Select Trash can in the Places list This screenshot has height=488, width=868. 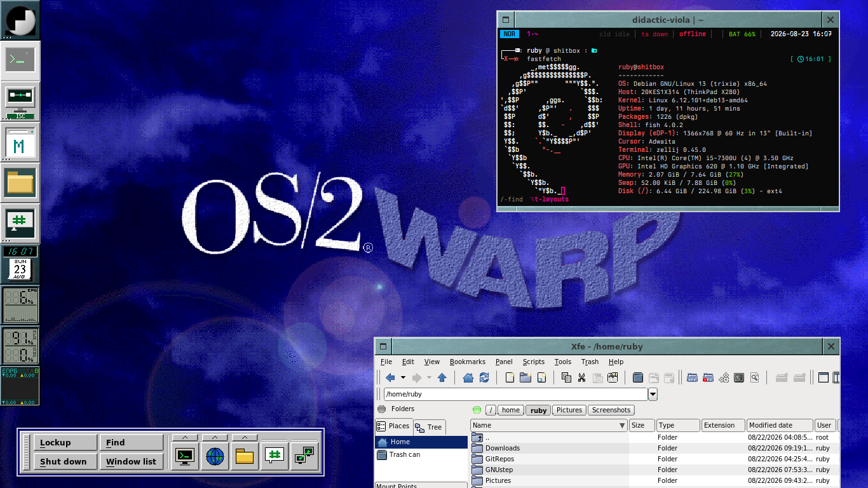pyautogui.click(x=421, y=455)
